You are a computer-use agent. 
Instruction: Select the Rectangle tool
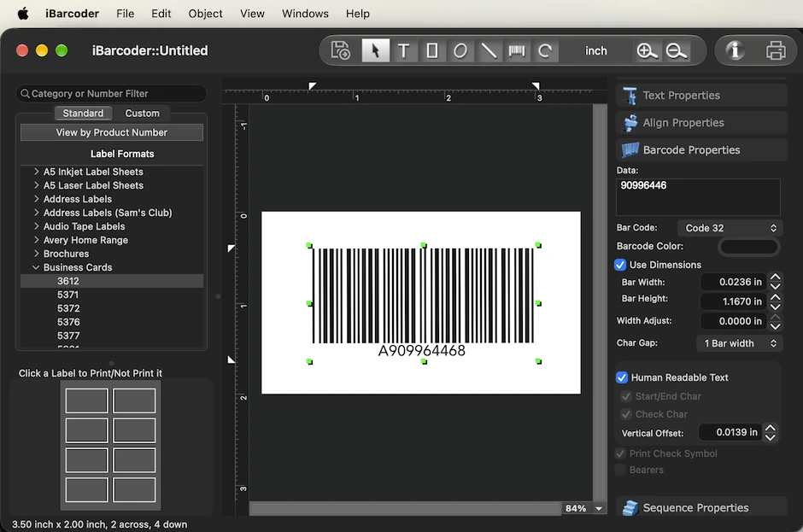[x=432, y=50]
